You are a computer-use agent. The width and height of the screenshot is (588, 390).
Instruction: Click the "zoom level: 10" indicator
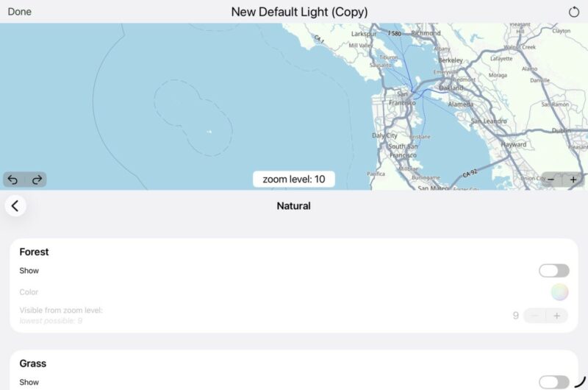tap(293, 180)
